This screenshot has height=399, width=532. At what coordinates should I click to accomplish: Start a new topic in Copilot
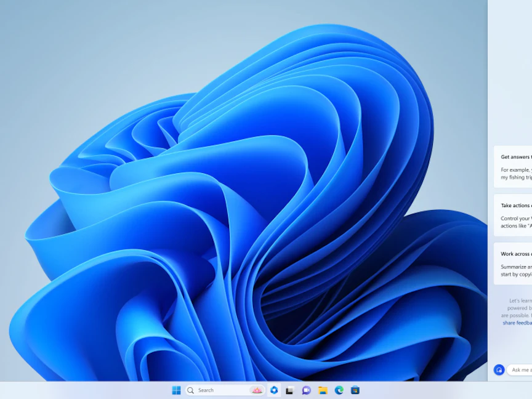coord(499,369)
